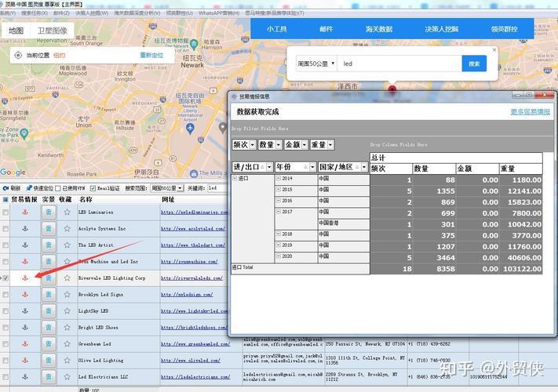The image size is (558, 392).
Task: Open the 年份 column filter dropdown
Action: click(312, 167)
